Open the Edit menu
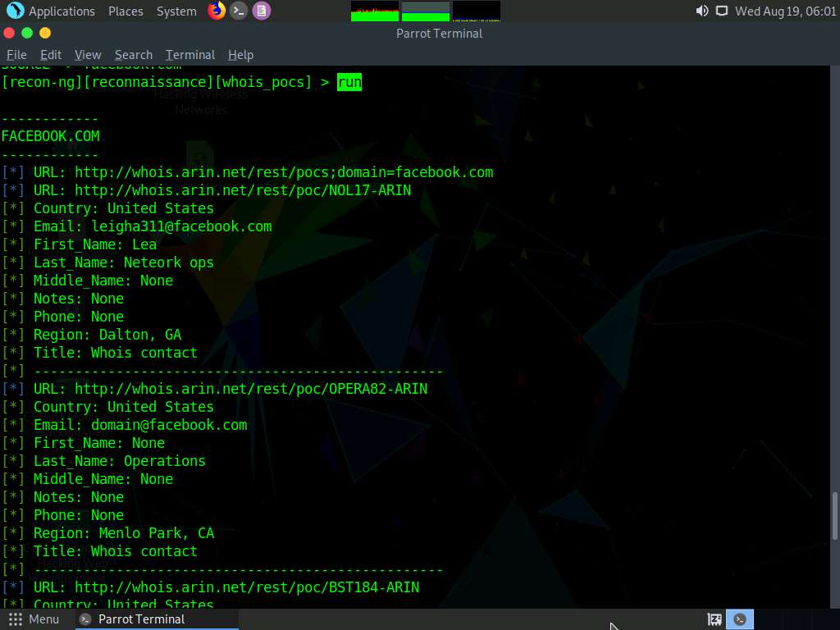The width and height of the screenshot is (840, 630). pyautogui.click(x=51, y=55)
